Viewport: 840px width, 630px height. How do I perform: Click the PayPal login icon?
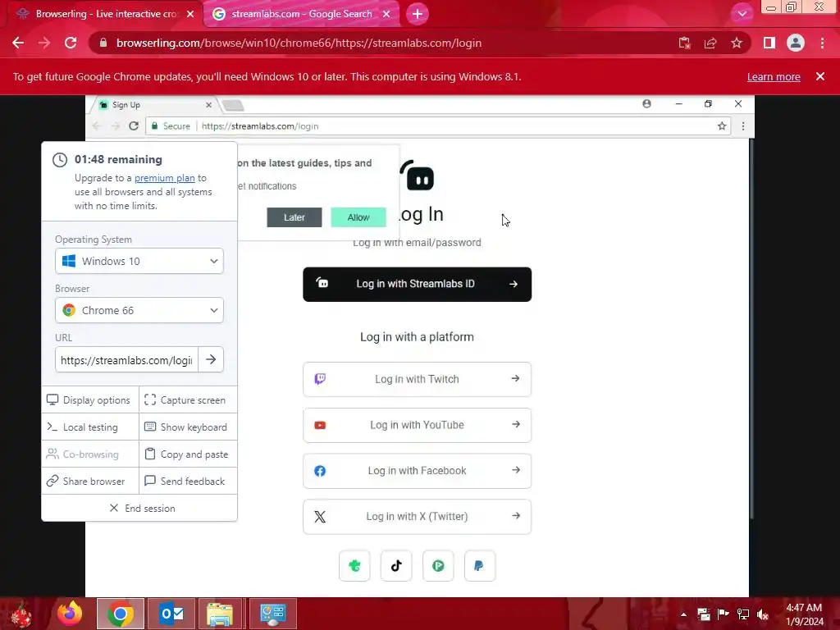tap(480, 566)
